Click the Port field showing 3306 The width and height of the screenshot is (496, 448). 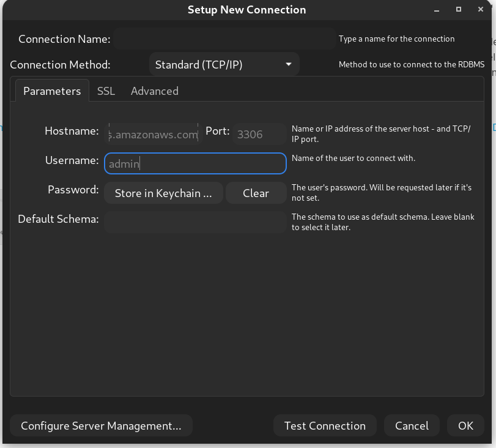click(x=259, y=135)
